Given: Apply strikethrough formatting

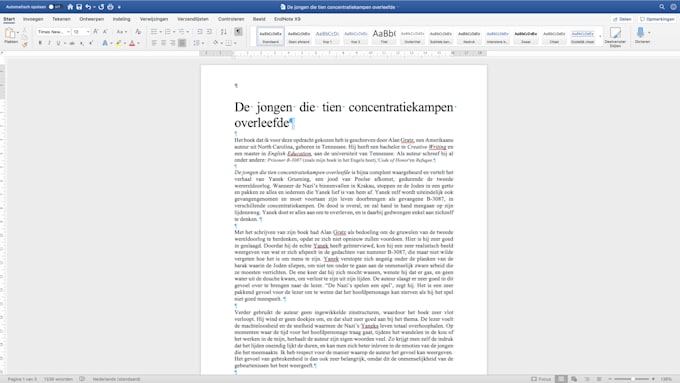Looking at the screenshot, I should pos(72,43).
